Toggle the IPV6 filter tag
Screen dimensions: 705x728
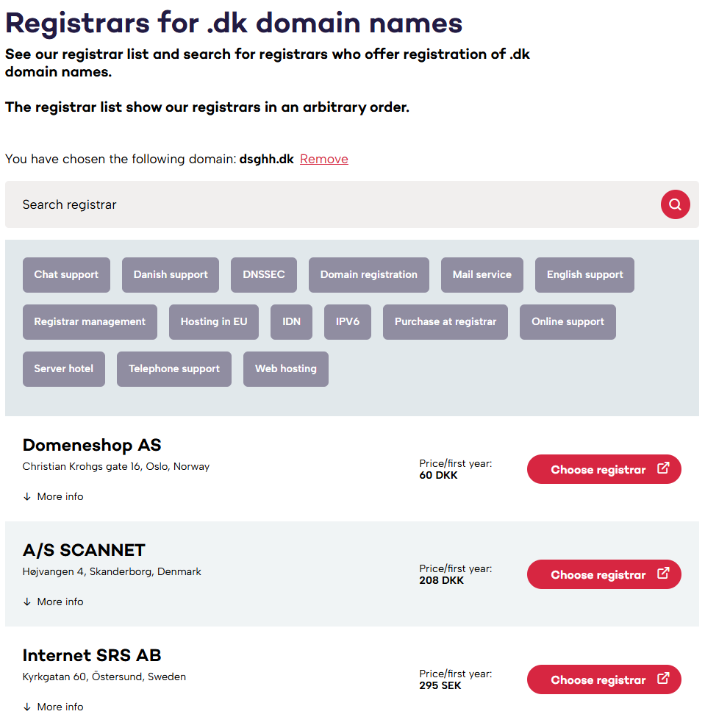tap(348, 322)
